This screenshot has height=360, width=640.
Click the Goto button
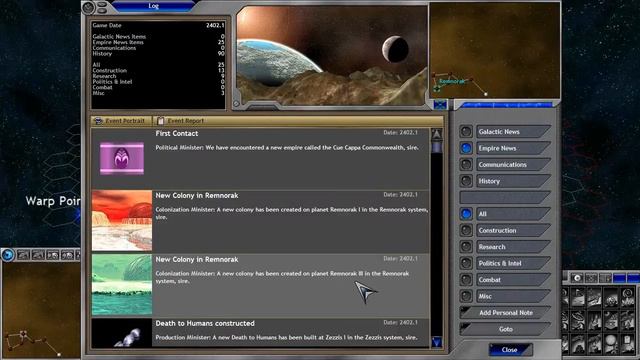pyautogui.click(x=505, y=329)
